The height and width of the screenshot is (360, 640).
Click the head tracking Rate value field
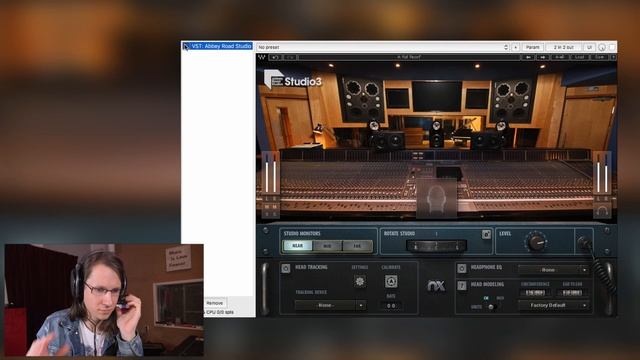coord(391,305)
